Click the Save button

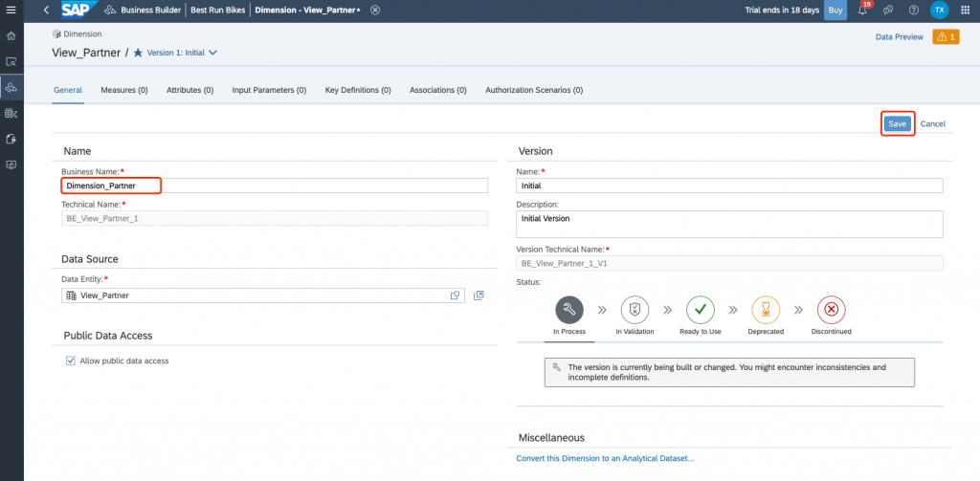(898, 123)
